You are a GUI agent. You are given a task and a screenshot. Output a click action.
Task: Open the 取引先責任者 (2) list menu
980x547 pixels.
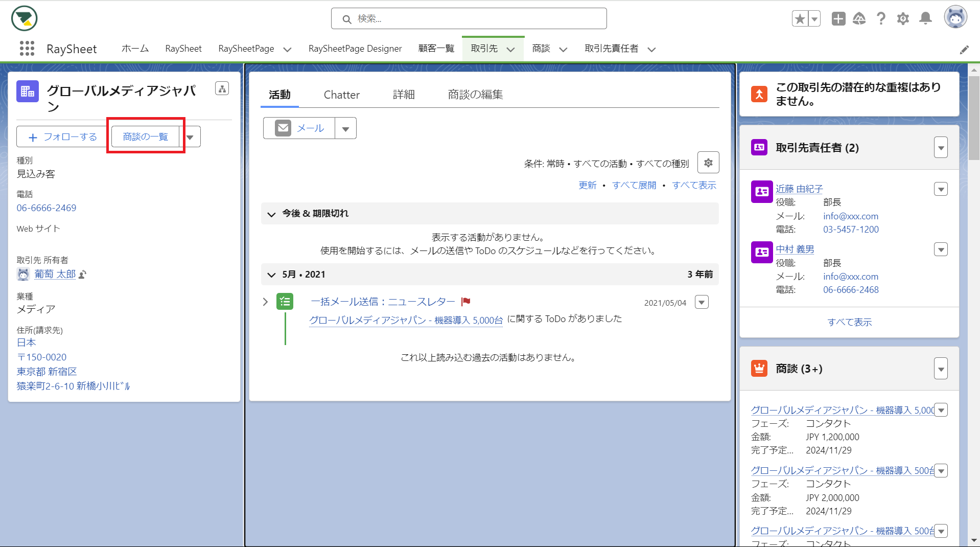tap(941, 148)
